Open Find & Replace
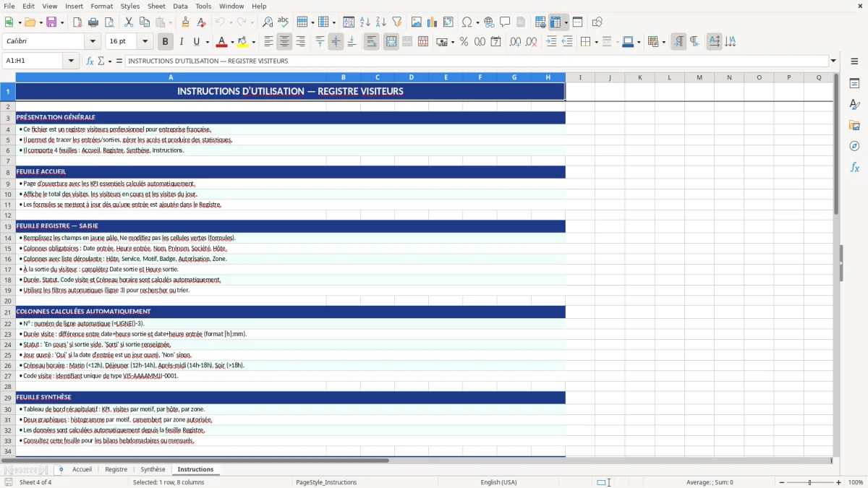The width and height of the screenshot is (868, 488). click(268, 22)
